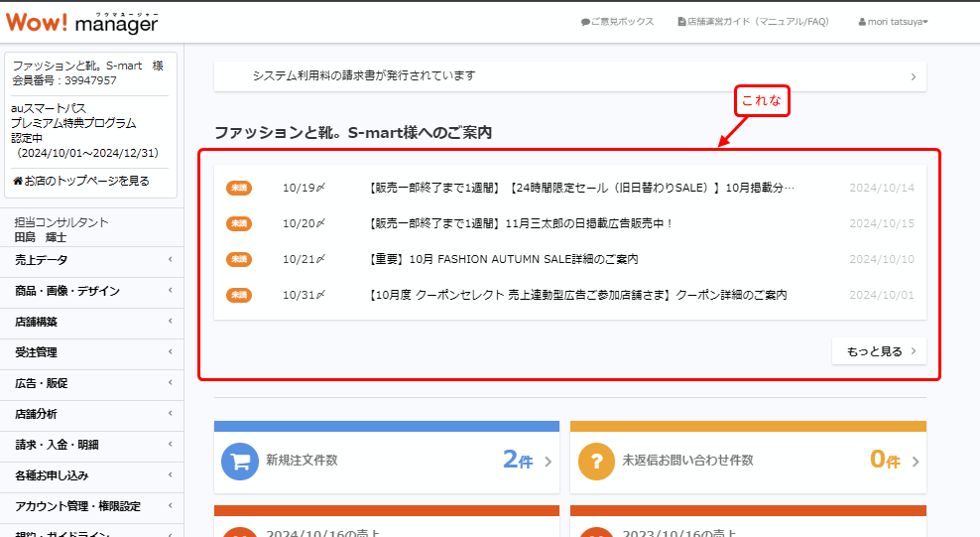
Task: Expand the 商品・画像・デザイン menu
Action: [x=91, y=291]
